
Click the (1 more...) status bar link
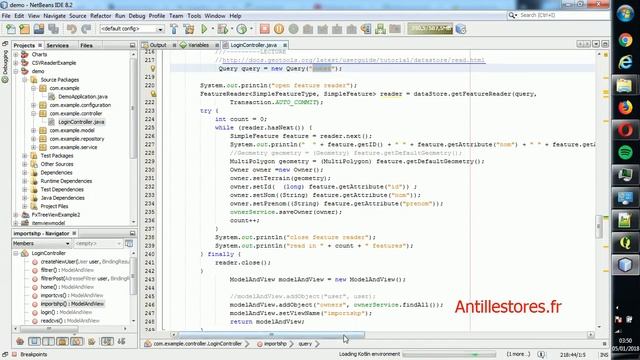coord(518,354)
